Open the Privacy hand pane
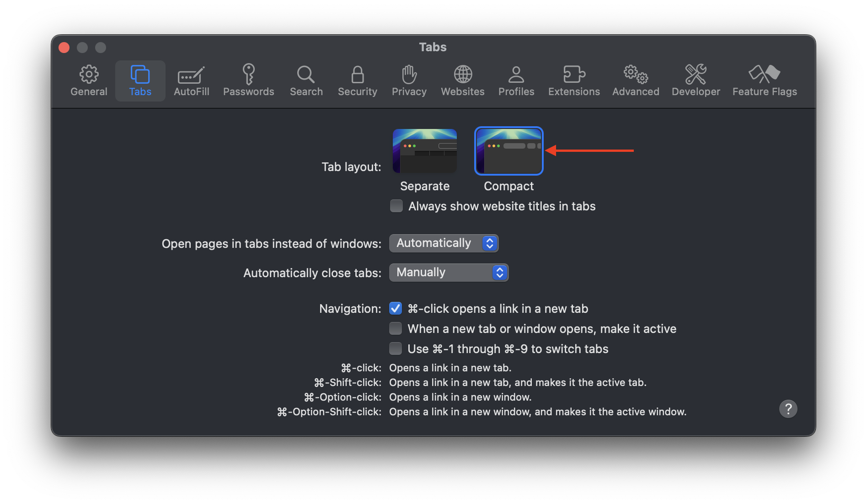Image resolution: width=867 pixels, height=504 pixels. [409, 80]
